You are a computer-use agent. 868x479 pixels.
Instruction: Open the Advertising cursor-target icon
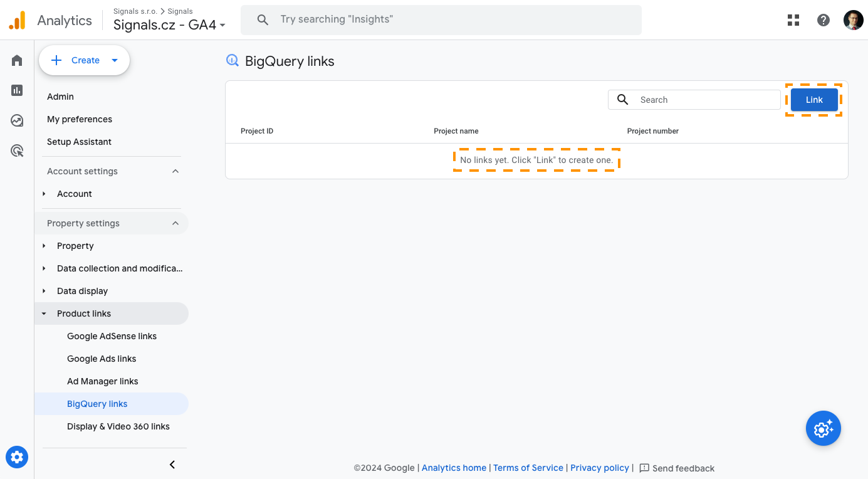(x=17, y=150)
